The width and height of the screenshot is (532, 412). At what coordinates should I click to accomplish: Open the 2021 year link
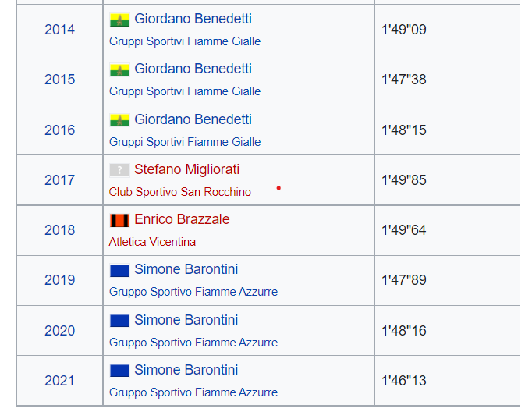click(59, 381)
